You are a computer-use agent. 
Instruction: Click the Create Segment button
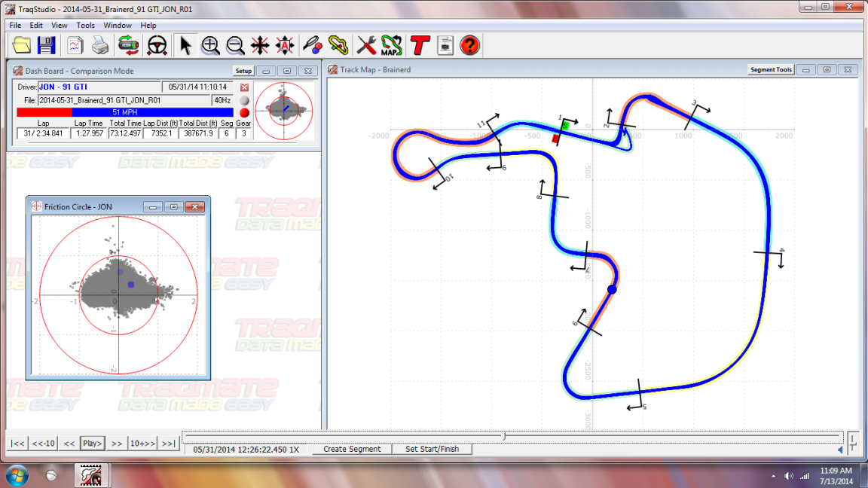coord(352,450)
